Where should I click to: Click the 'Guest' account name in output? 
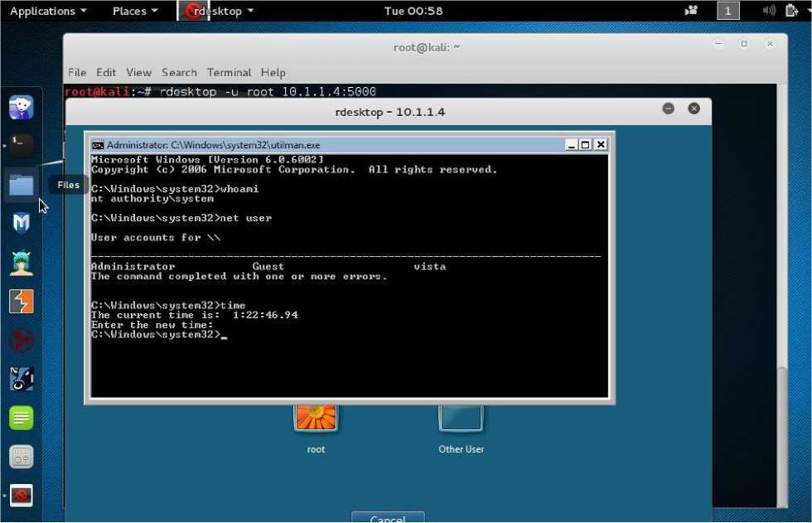268,267
